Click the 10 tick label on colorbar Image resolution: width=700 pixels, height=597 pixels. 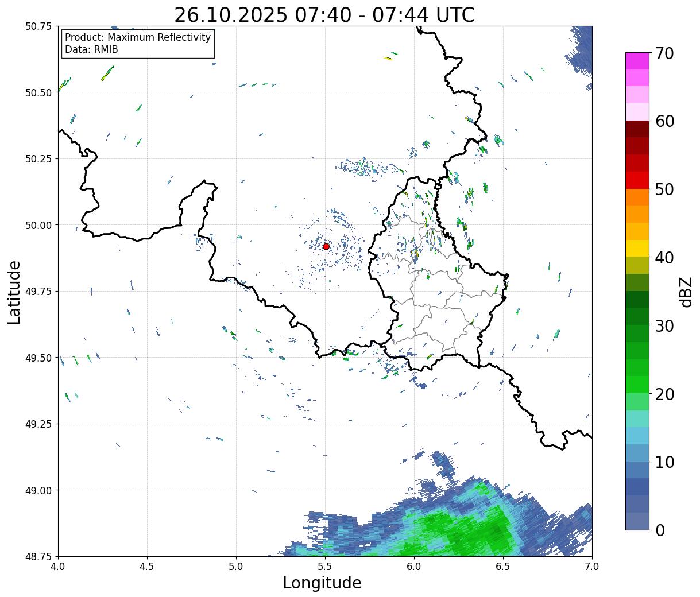[x=664, y=462]
